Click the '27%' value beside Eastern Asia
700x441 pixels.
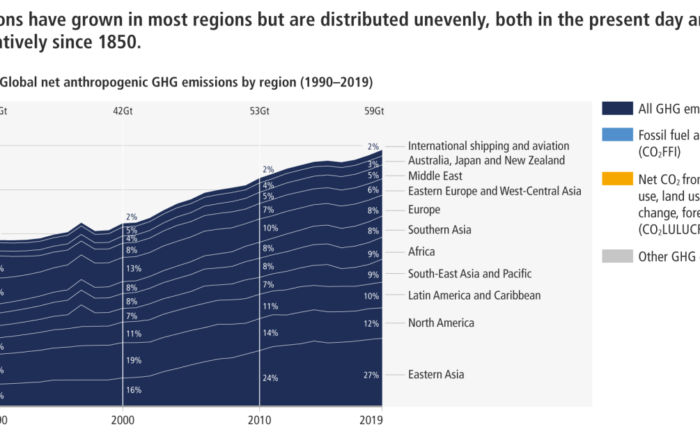click(x=371, y=375)
